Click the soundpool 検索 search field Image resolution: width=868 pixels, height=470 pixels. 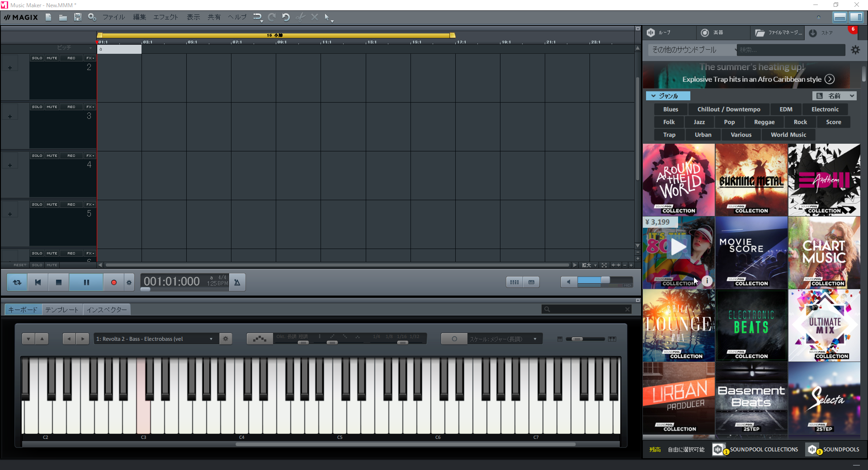[791, 50]
